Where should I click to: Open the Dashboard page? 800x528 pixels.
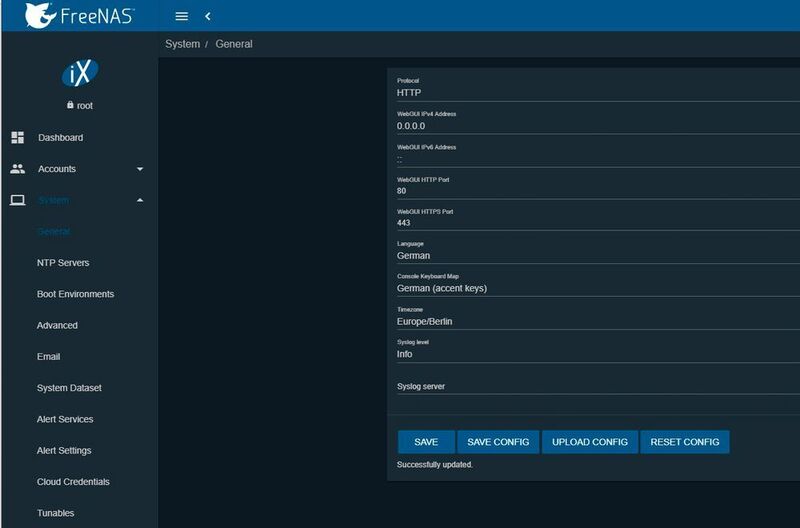tap(60, 138)
